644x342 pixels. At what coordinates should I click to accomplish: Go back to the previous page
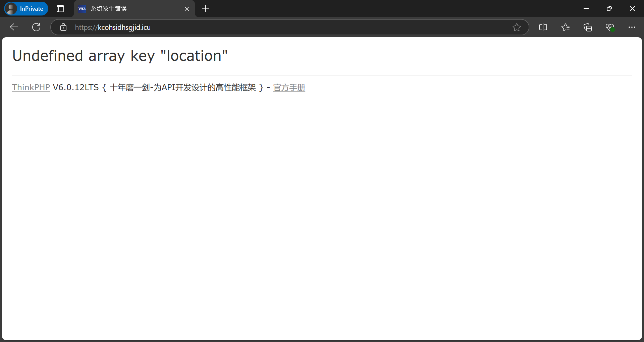coord(14,27)
